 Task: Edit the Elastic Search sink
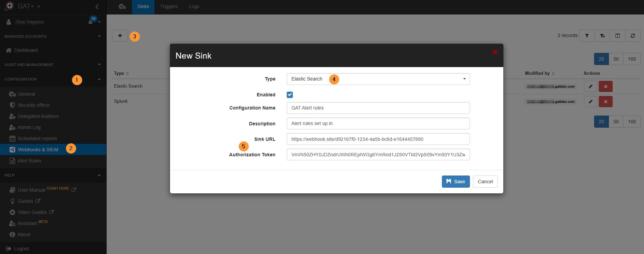point(591,87)
